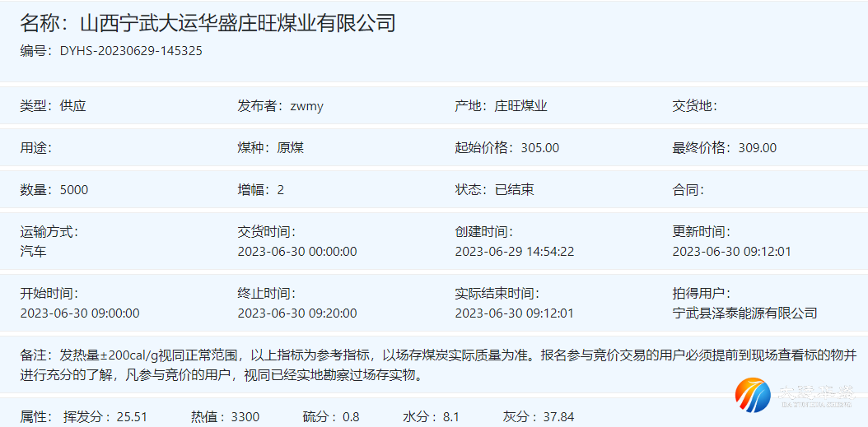868x427 pixels.
Task: Click the calorific value 3300
Action: pyautogui.click(x=245, y=417)
